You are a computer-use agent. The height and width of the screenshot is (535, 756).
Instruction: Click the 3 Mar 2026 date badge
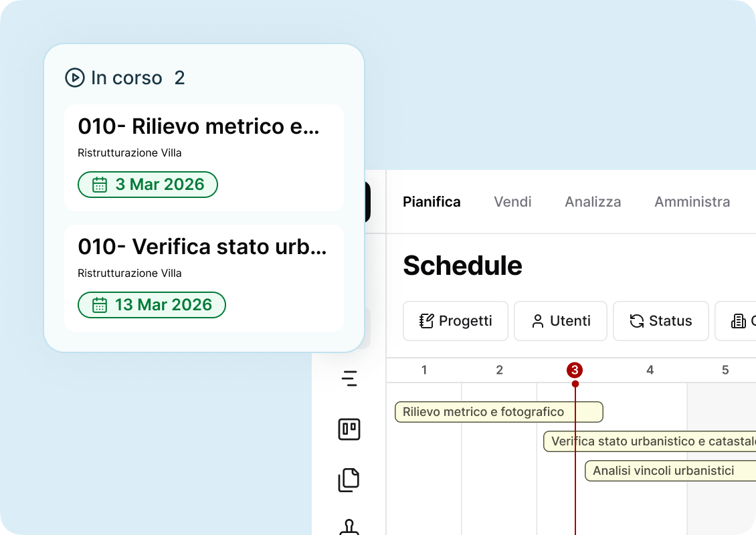click(148, 185)
